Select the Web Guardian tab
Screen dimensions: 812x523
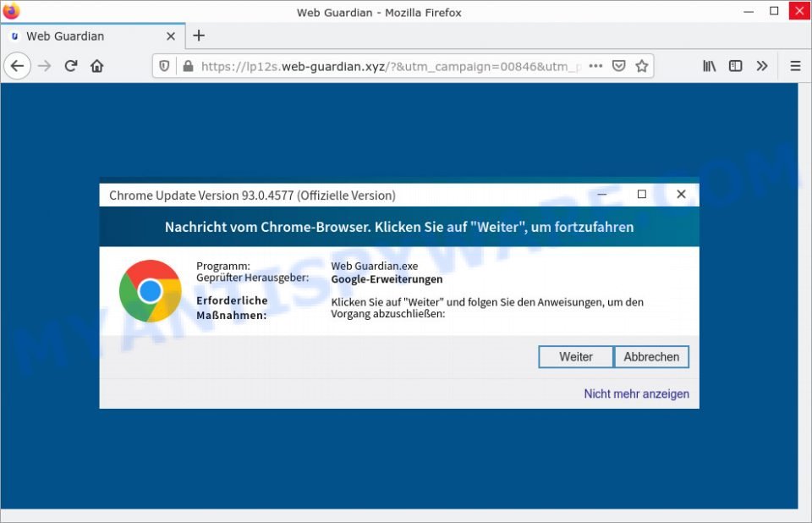(x=93, y=36)
